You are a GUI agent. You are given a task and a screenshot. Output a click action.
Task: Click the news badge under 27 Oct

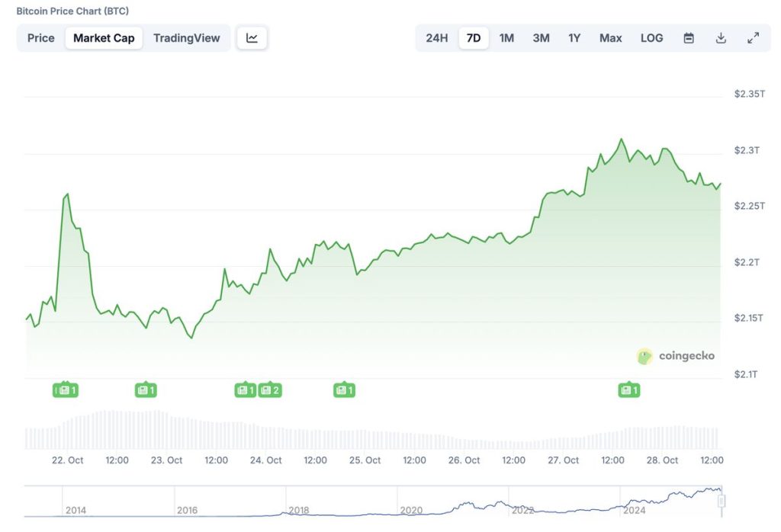628,389
